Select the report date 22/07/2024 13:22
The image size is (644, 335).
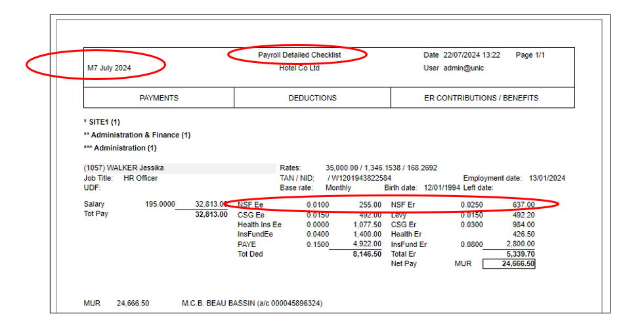(471, 55)
